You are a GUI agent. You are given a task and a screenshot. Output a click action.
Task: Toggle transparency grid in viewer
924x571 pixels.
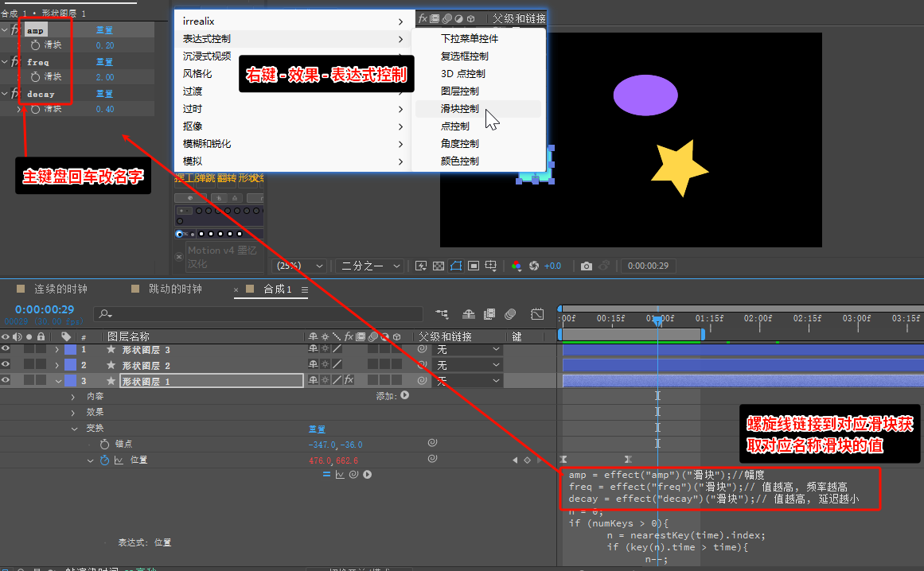(x=439, y=266)
